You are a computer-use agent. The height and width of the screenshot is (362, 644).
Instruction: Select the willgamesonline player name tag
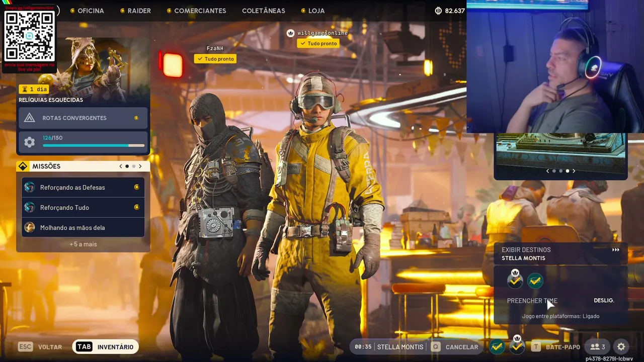point(323,33)
